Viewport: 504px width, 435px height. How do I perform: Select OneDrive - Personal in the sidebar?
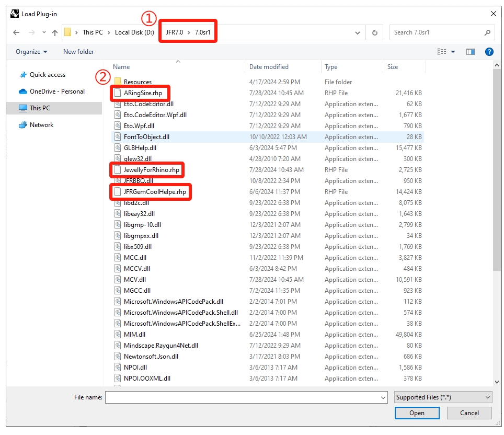[57, 91]
